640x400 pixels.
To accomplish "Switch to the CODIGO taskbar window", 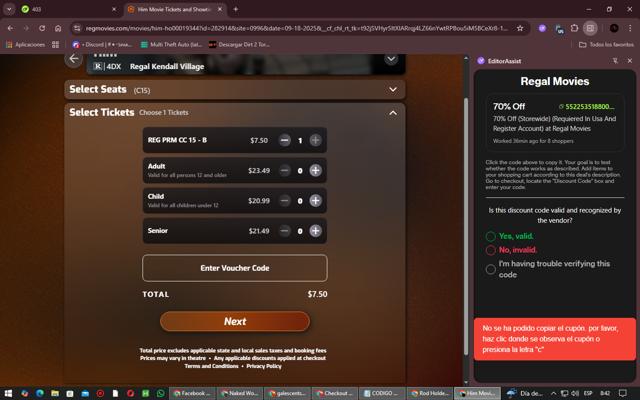I will coord(382,393).
